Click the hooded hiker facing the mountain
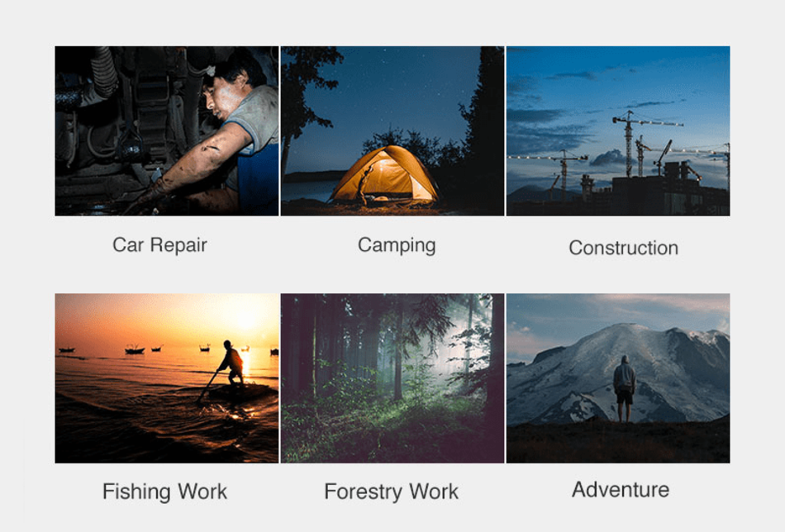The height and width of the screenshot is (532, 785). [x=625, y=388]
